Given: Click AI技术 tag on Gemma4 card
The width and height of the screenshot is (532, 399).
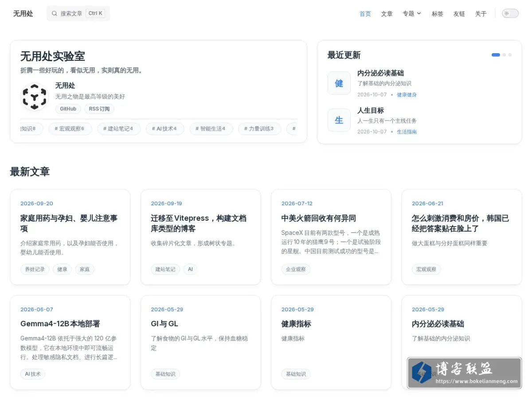Looking at the screenshot, I should pyautogui.click(x=33, y=374).
